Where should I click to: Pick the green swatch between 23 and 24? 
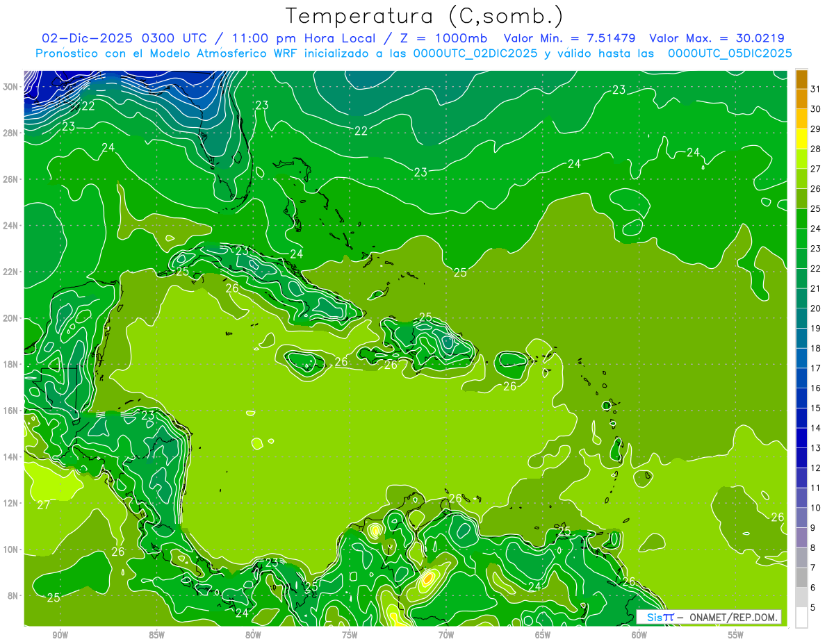click(x=801, y=239)
